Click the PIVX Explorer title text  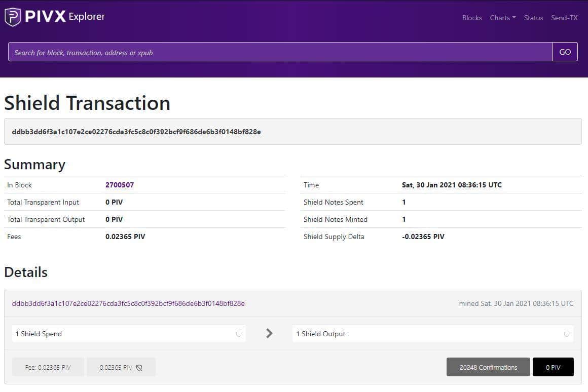pyautogui.click(x=65, y=17)
